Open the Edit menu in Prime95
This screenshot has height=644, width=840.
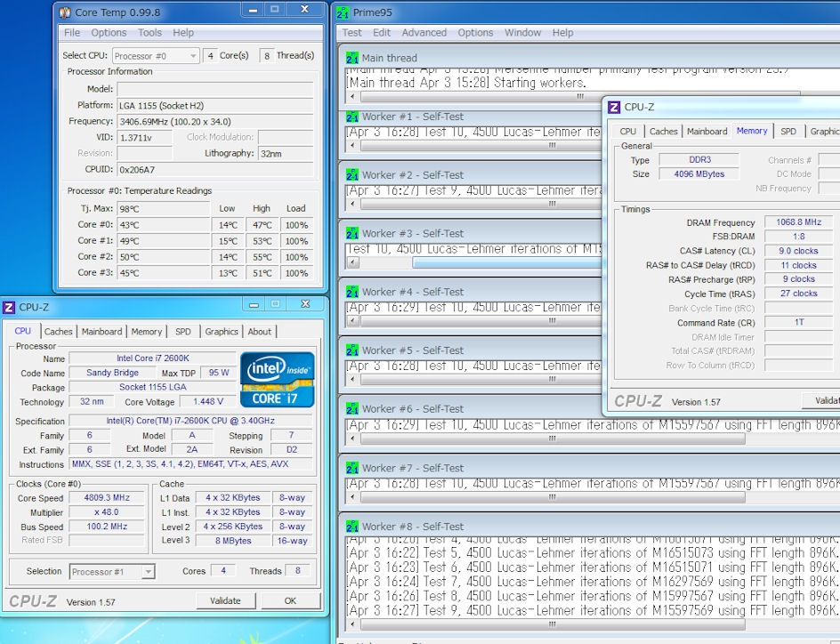(x=382, y=33)
